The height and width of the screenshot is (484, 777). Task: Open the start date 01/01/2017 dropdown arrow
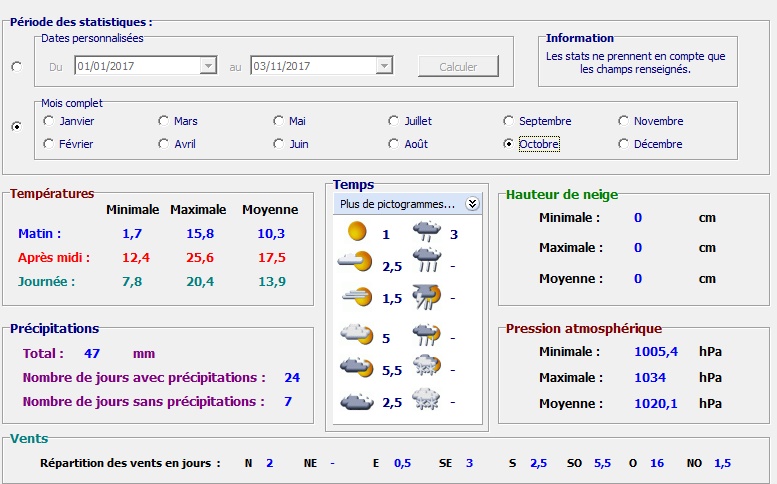click(208, 65)
